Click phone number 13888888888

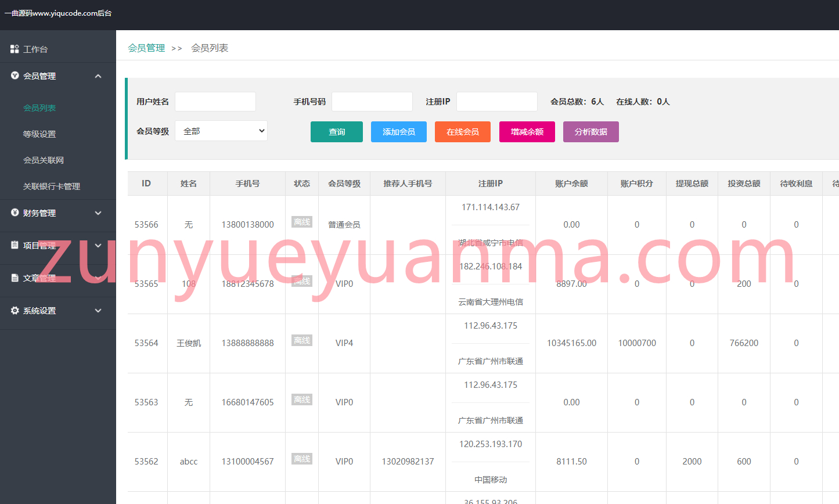[x=247, y=343]
